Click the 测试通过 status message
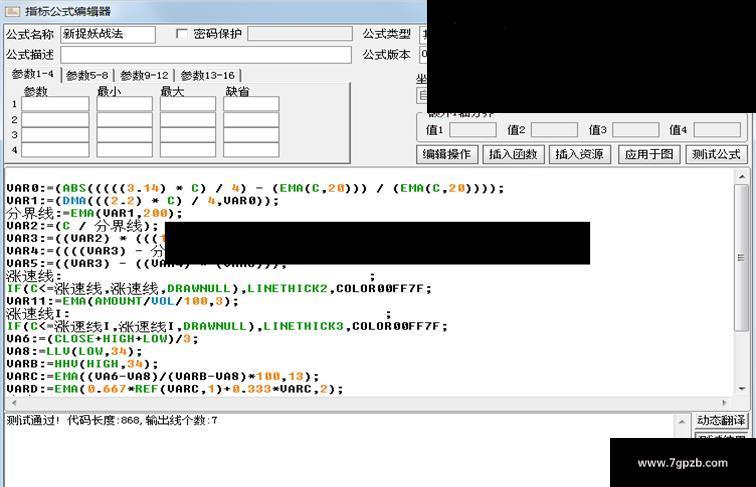Viewport: 756px width, 487px height. pos(112,420)
